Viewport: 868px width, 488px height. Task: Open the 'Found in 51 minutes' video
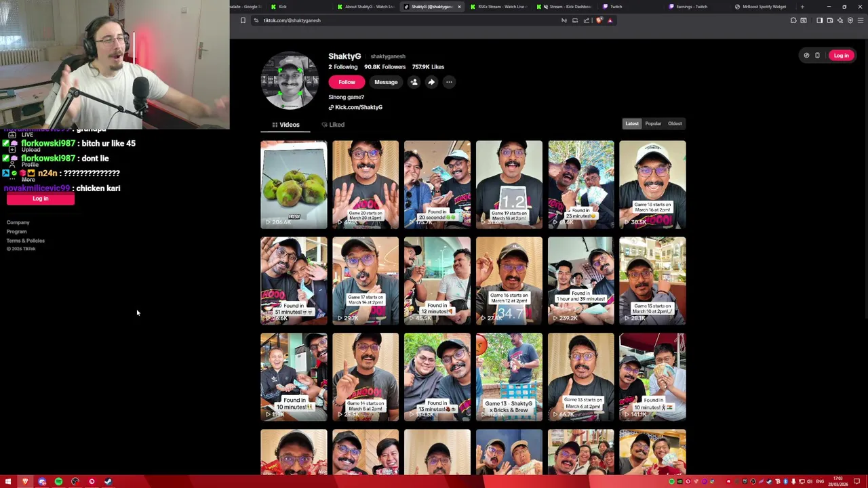coord(294,281)
